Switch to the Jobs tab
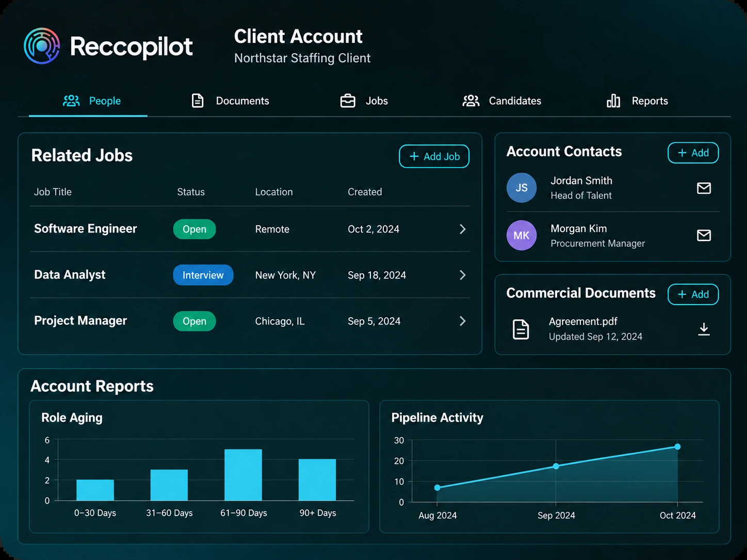Image resolution: width=747 pixels, height=560 pixels. [x=364, y=101]
